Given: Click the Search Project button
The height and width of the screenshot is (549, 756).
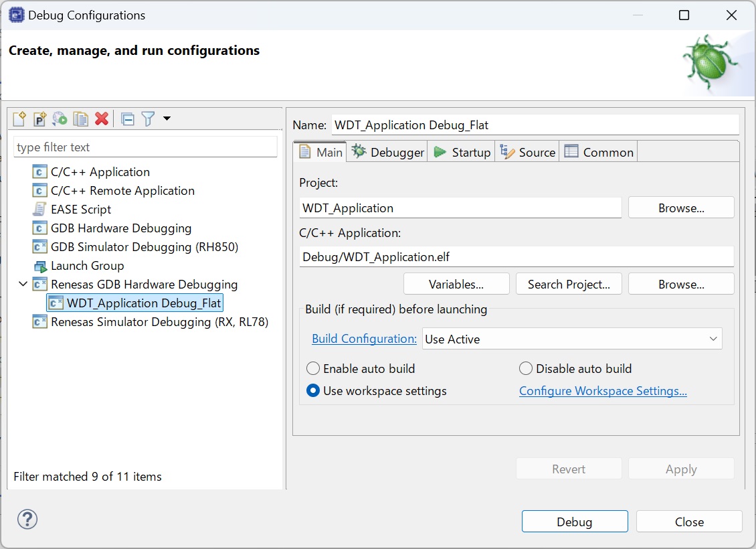Looking at the screenshot, I should point(569,284).
